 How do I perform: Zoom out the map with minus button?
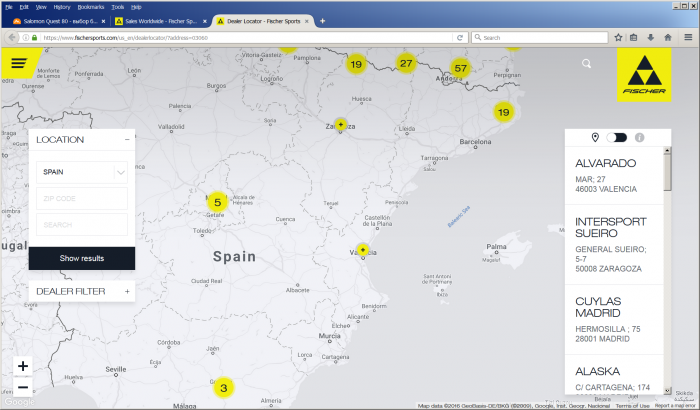23,387
